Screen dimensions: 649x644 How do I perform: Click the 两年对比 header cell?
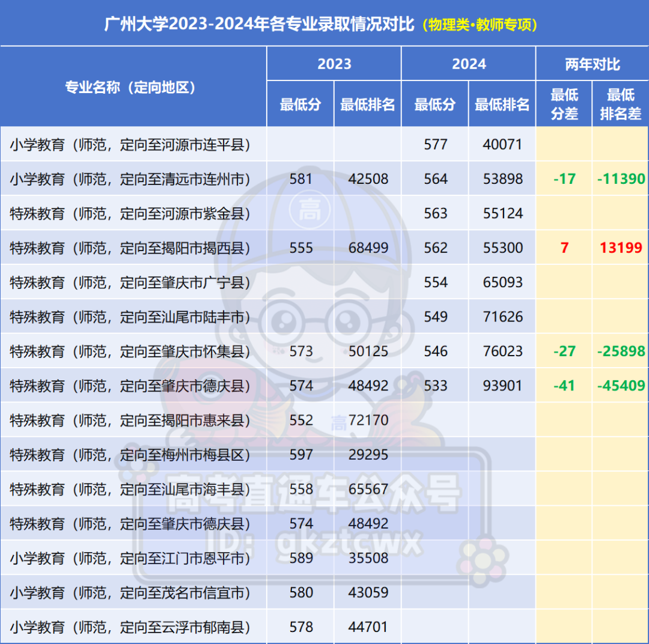pyautogui.click(x=591, y=64)
